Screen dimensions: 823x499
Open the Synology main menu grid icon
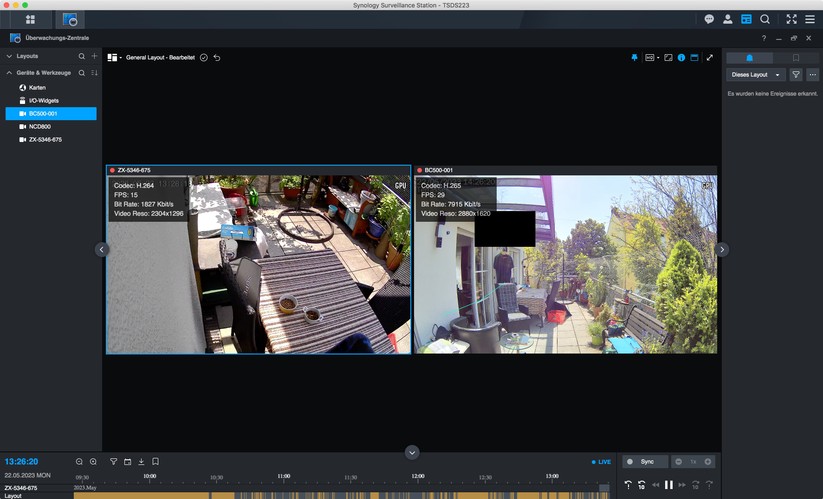(x=30, y=19)
